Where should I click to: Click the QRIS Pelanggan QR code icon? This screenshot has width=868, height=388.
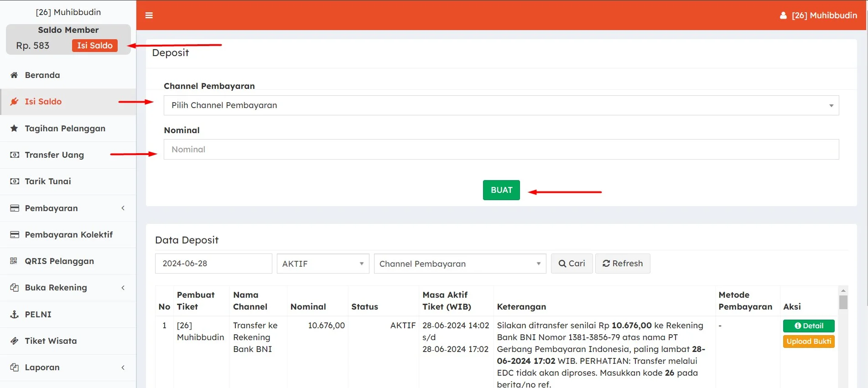14,261
